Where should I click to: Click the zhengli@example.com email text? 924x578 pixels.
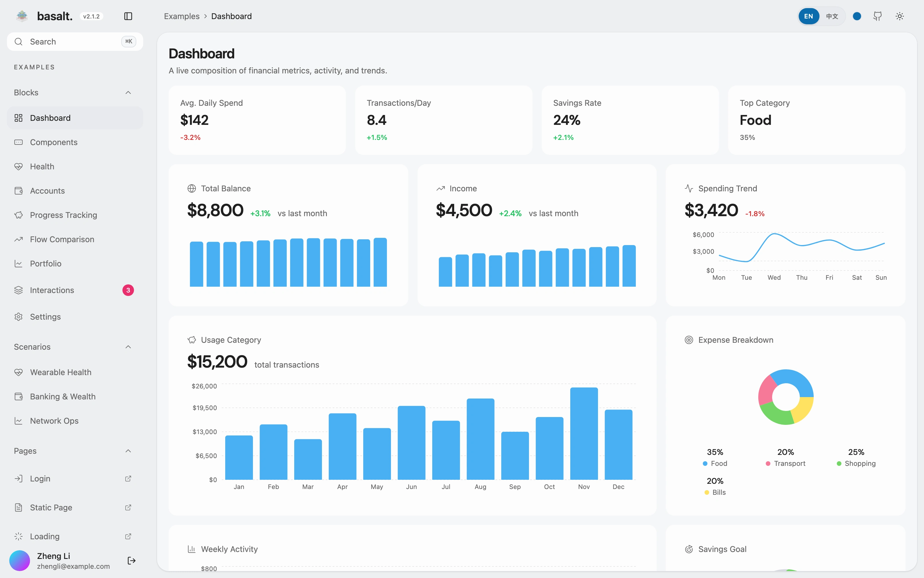click(73, 566)
